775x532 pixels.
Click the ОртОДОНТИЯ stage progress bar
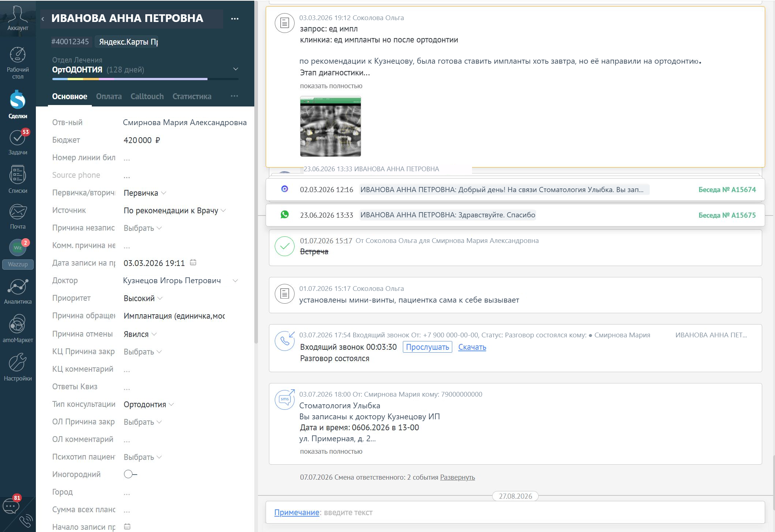tap(145, 79)
